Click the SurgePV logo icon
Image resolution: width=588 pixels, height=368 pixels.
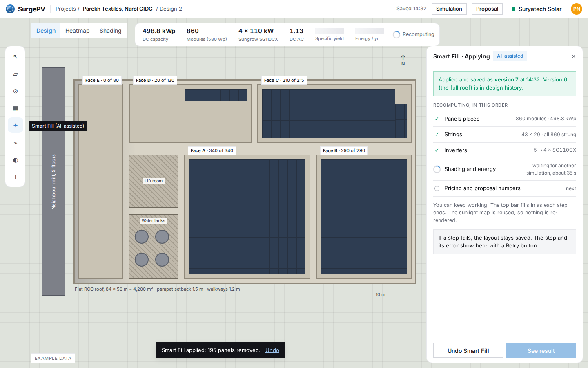(10, 9)
